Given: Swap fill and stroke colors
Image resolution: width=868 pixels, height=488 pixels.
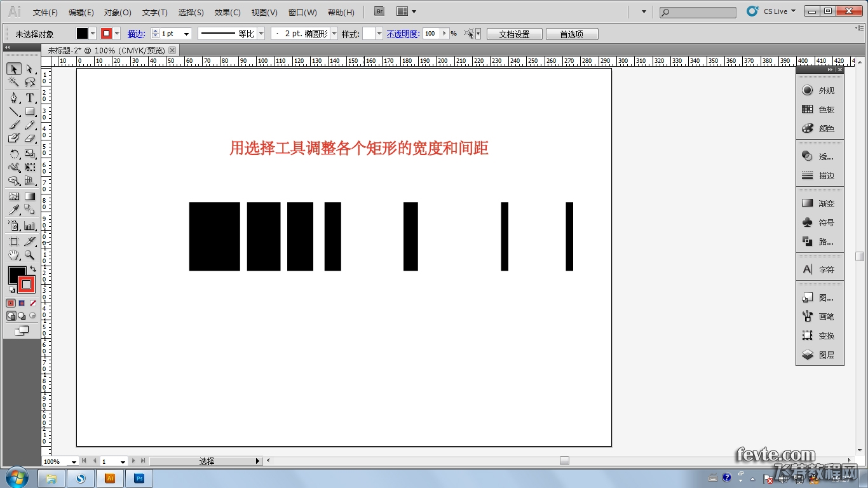Looking at the screenshot, I should (32, 269).
